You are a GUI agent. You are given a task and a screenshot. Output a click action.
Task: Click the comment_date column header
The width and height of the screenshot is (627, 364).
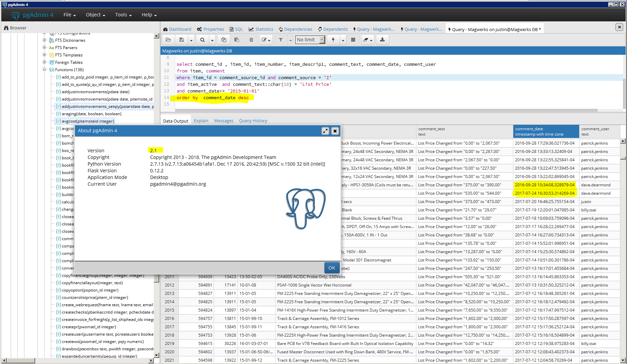coord(546,132)
